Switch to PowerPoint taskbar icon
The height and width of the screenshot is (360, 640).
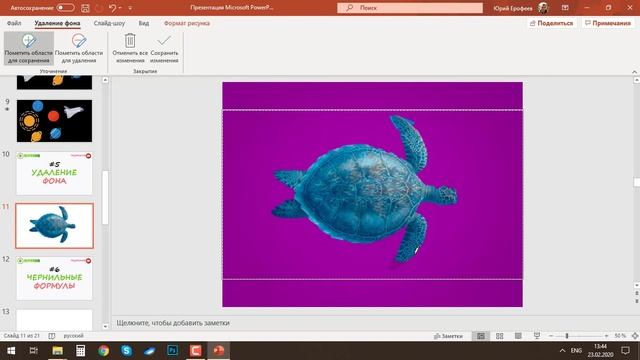click(219, 351)
